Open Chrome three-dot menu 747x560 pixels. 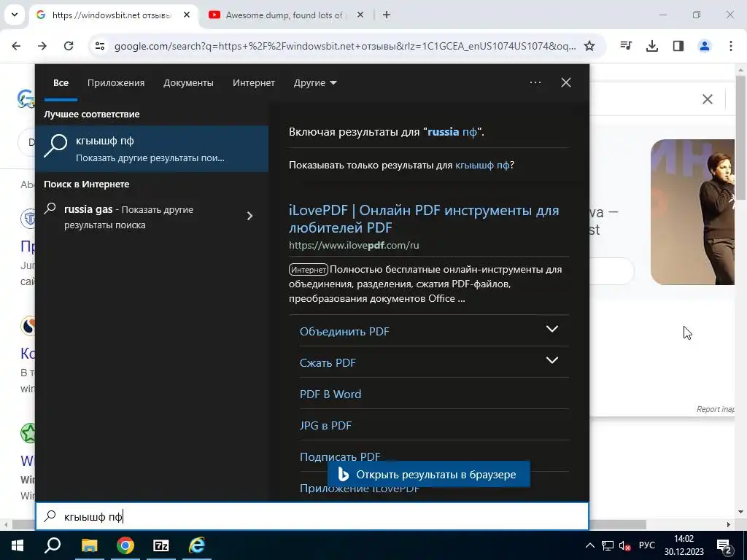(731, 46)
